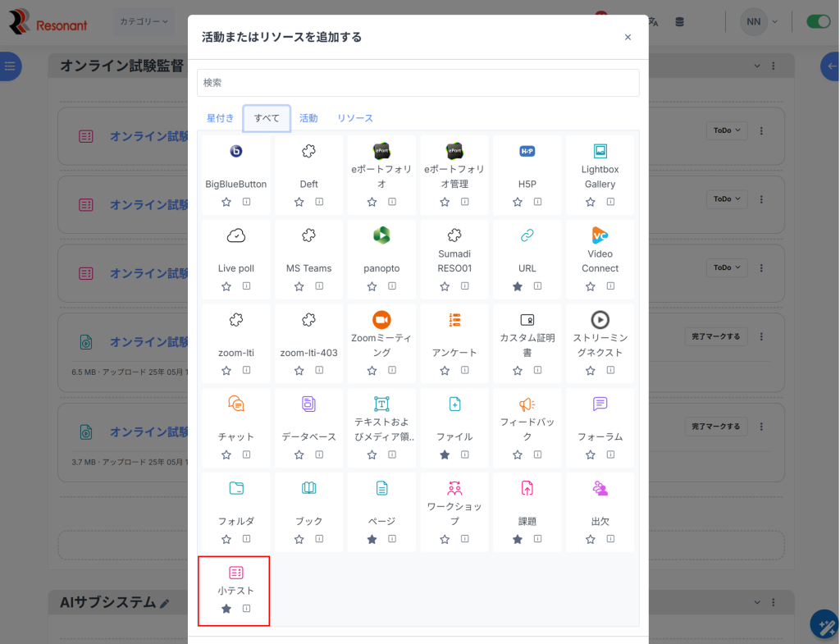Image resolution: width=840 pixels, height=644 pixels.
Task: Add a Zoomミーティング activity
Action: click(381, 320)
